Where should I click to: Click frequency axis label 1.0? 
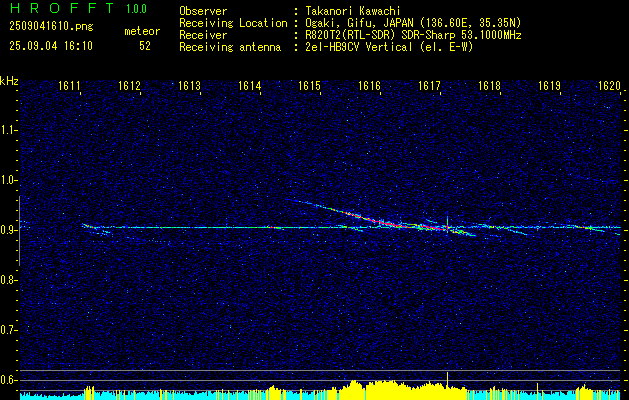tap(8, 180)
